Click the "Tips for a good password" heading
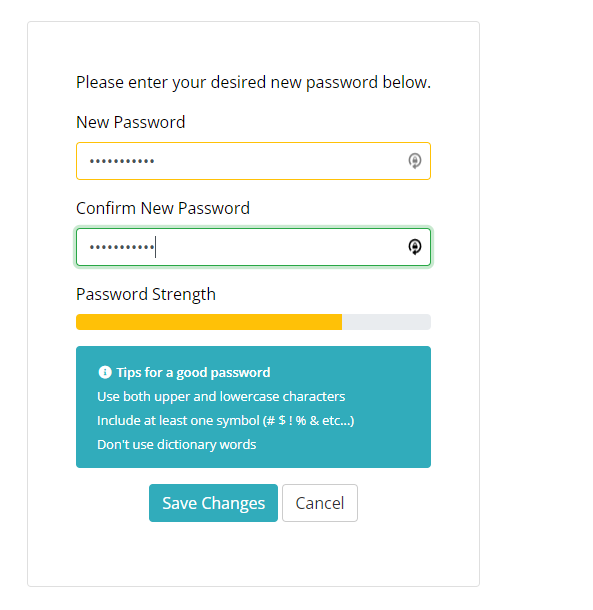This screenshot has height=610, width=593. (193, 373)
